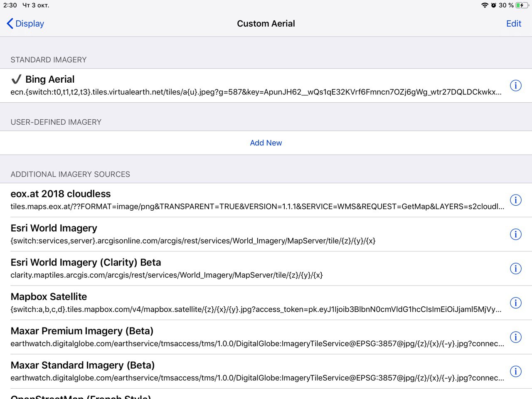Select Maxar Standard Imagery (Beta)
This screenshot has height=399, width=532.
[x=266, y=372]
